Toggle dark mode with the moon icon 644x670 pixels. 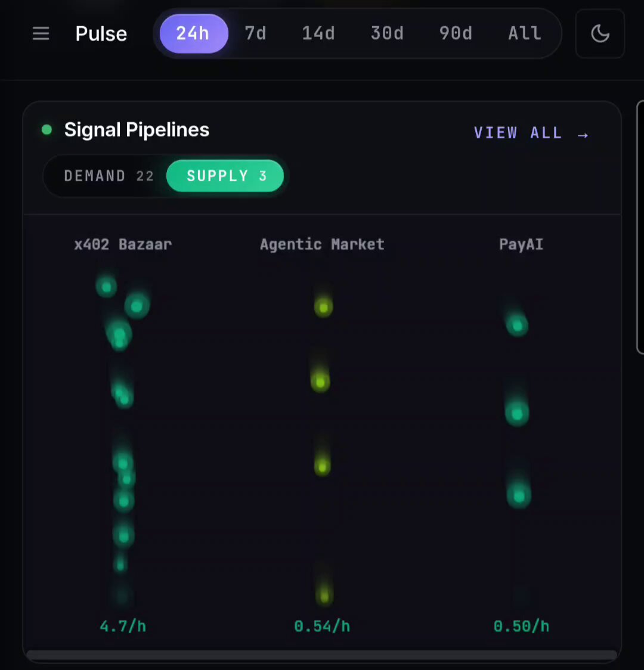600,34
